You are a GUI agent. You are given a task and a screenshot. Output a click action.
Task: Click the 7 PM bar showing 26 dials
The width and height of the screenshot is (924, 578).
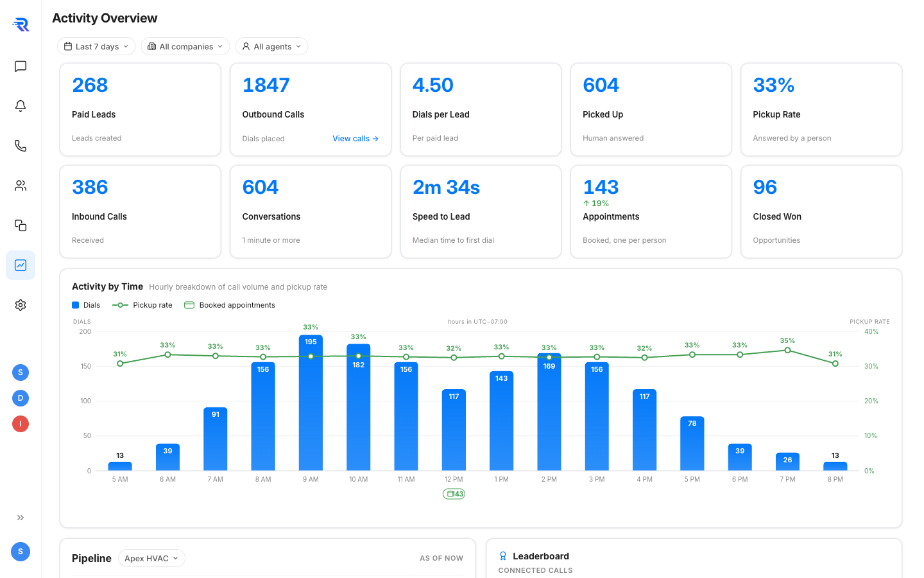click(787, 462)
